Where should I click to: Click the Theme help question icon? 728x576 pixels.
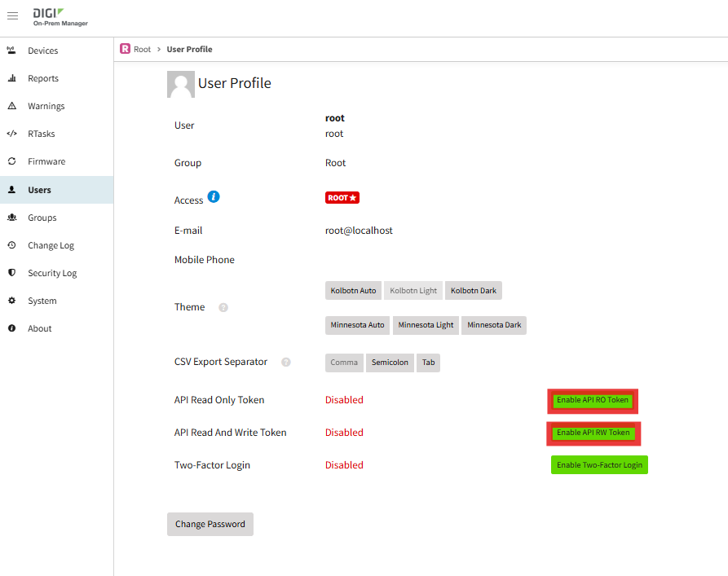(x=223, y=307)
